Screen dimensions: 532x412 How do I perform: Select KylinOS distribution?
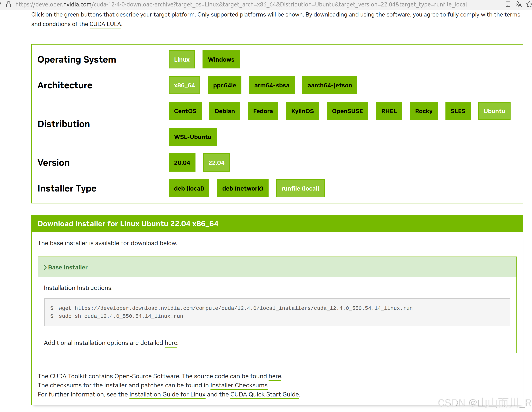[302, 111]
